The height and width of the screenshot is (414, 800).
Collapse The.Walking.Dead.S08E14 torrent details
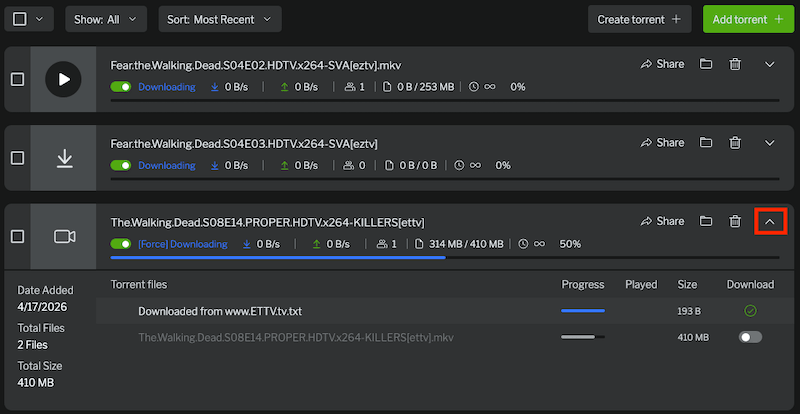(769, 221)
